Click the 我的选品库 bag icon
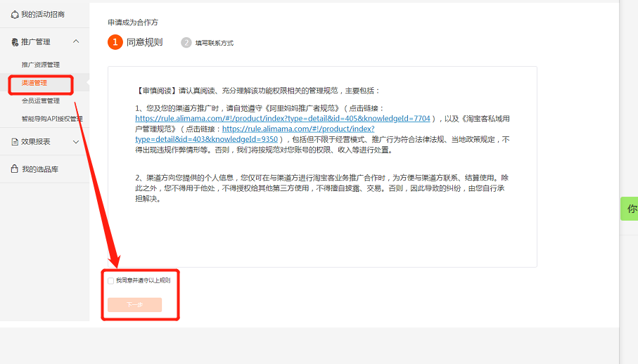 click(x=15, y=169)
